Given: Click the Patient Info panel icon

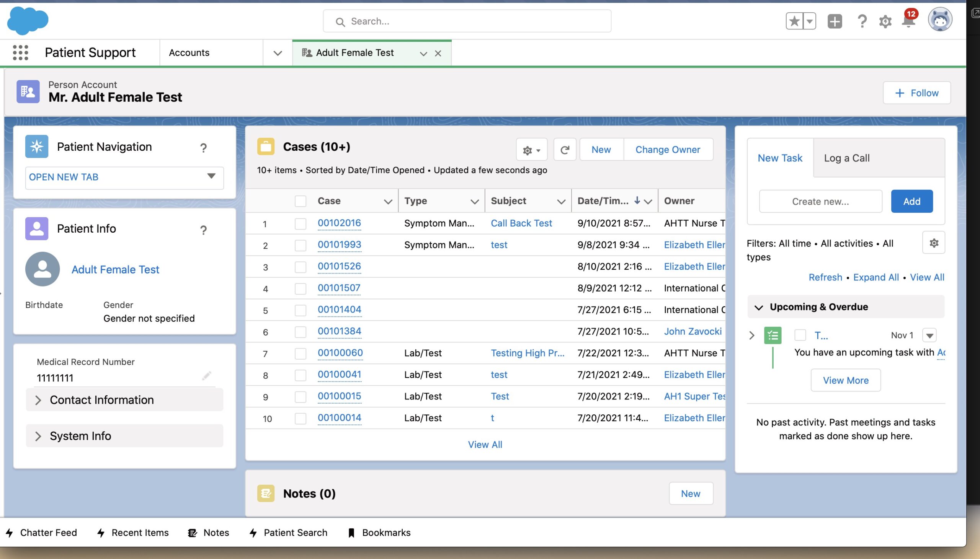Looking at the screenshot, I should point(37,228).
